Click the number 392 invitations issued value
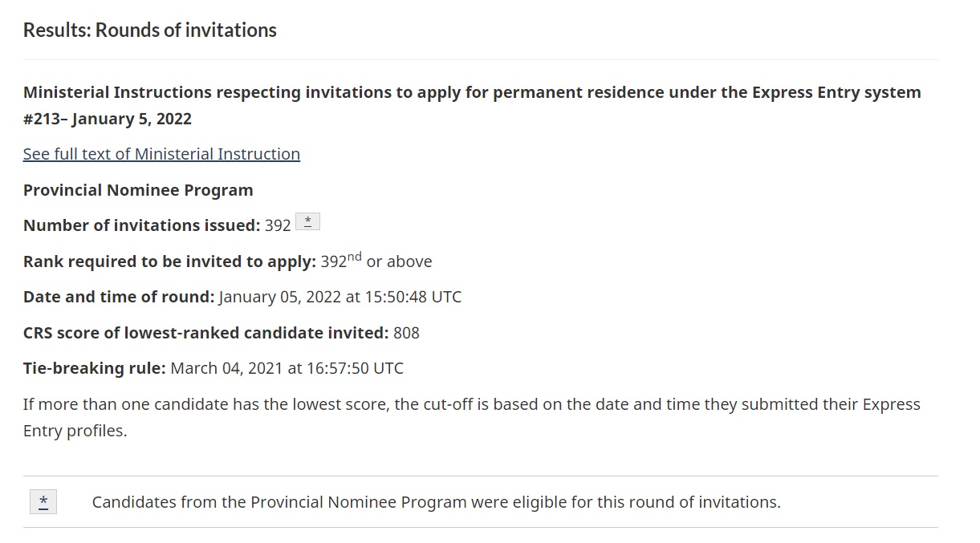This screenshot has height=543, width=980. (x=278, y=225)
